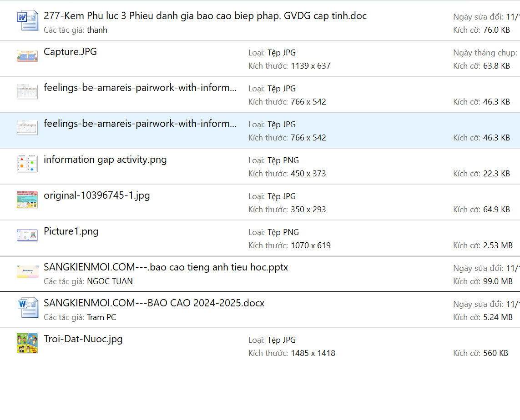This screenshot has width=520, height=420.
Task: Select the Capture.JPG thumbnail
Action: pos(27,56)
